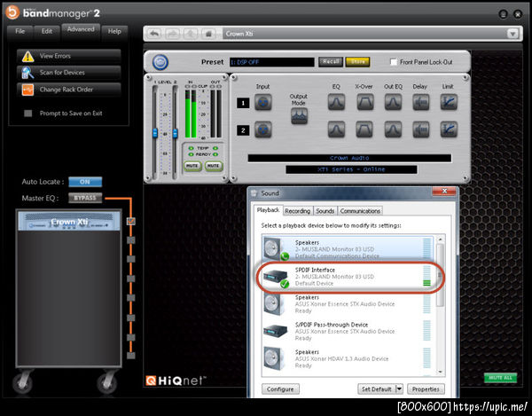
Task: Select the Playback tab
Action: coord(268,210)
